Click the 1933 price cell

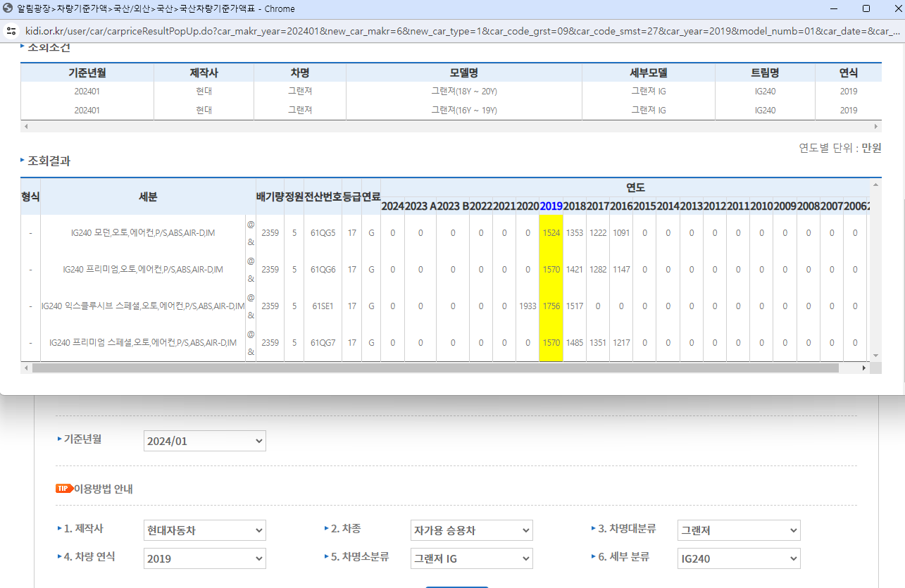pos(528,306)
